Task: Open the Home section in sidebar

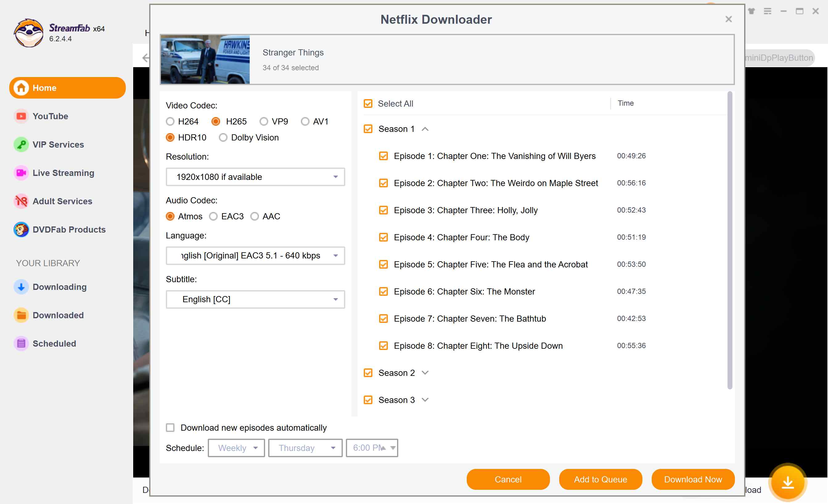Action: (x=68, y=87)
